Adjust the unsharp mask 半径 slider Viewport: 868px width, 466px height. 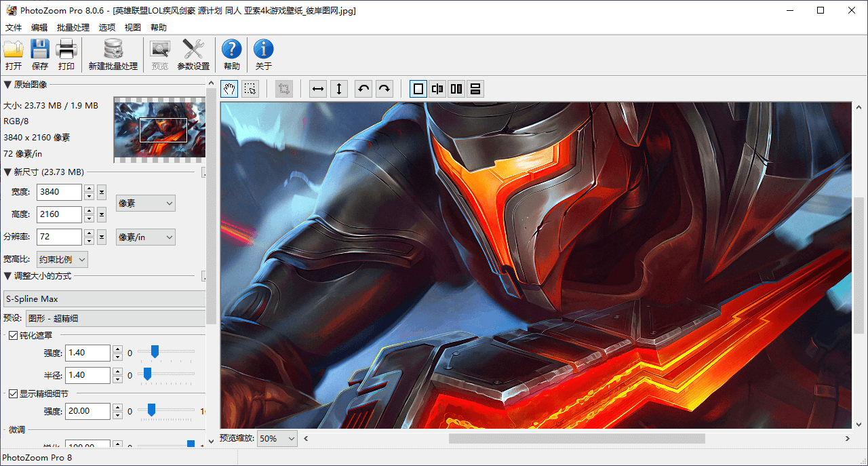tap(147, 374)
